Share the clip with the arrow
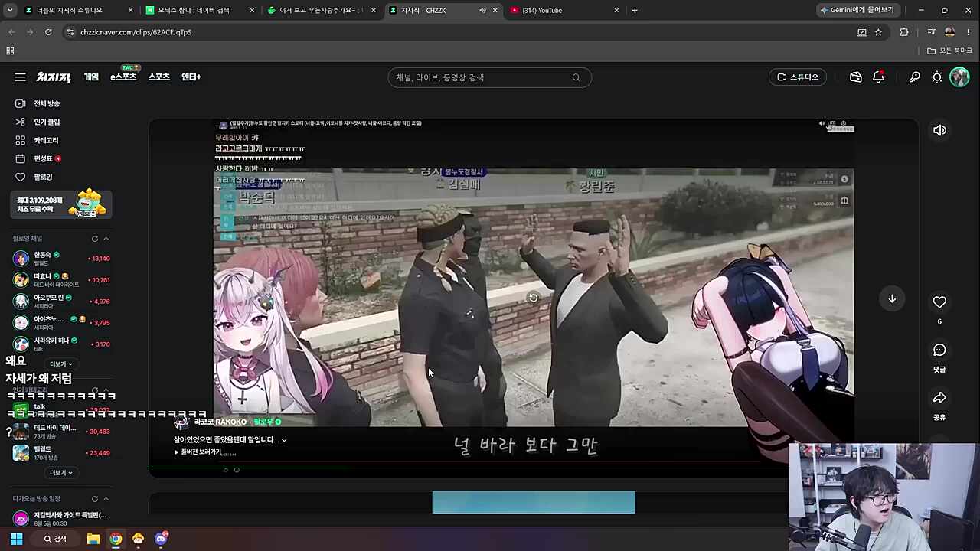 coord(939,398)
